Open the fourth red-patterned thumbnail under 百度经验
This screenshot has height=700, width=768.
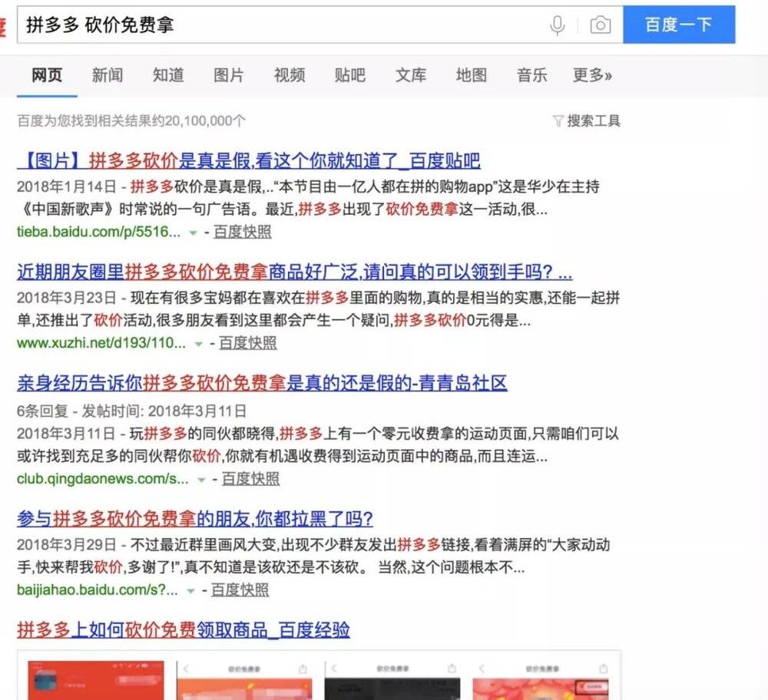[x=541, y=680]
